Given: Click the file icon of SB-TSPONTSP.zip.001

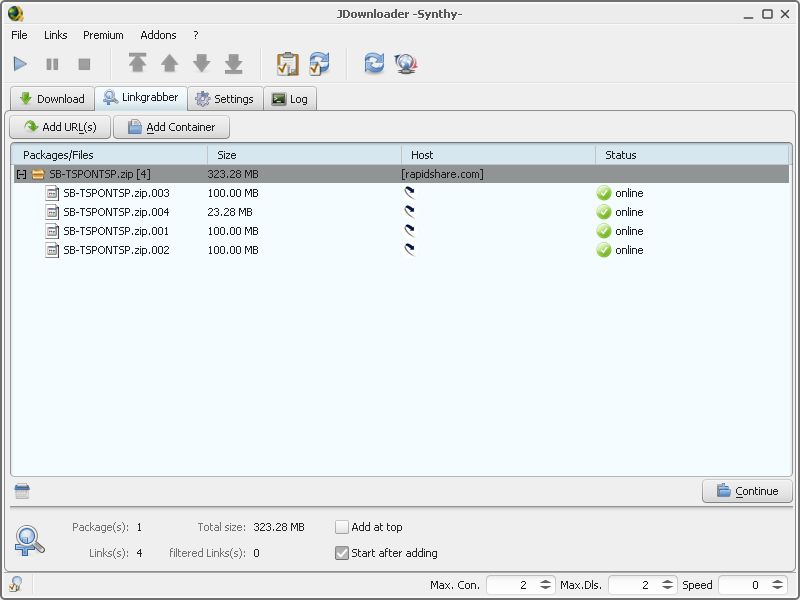Looking at the screenshot, I should coord(52,231).
